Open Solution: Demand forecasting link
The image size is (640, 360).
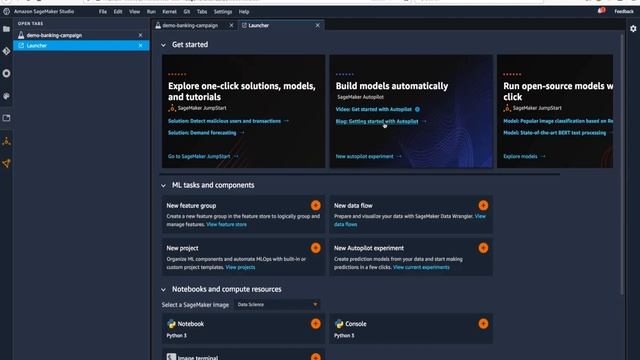[202, 133]
